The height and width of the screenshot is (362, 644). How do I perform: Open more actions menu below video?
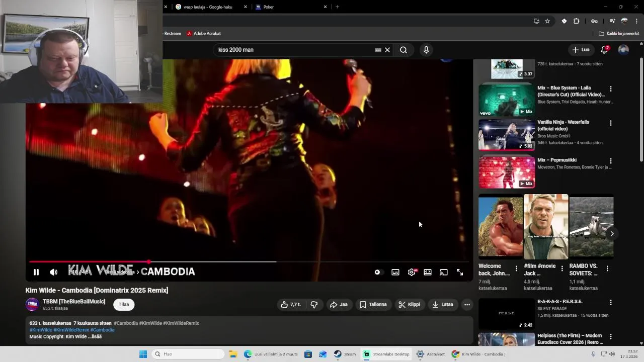pyautogui.click(x=467, y=305)
